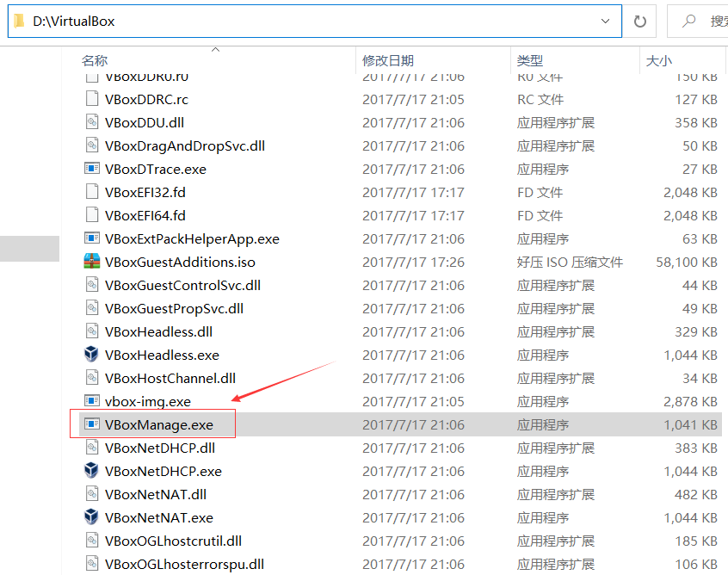The image size is (728, 575).
Task: Click the VBoxNetNAT.exe cube icon
Action: (91, 517)
